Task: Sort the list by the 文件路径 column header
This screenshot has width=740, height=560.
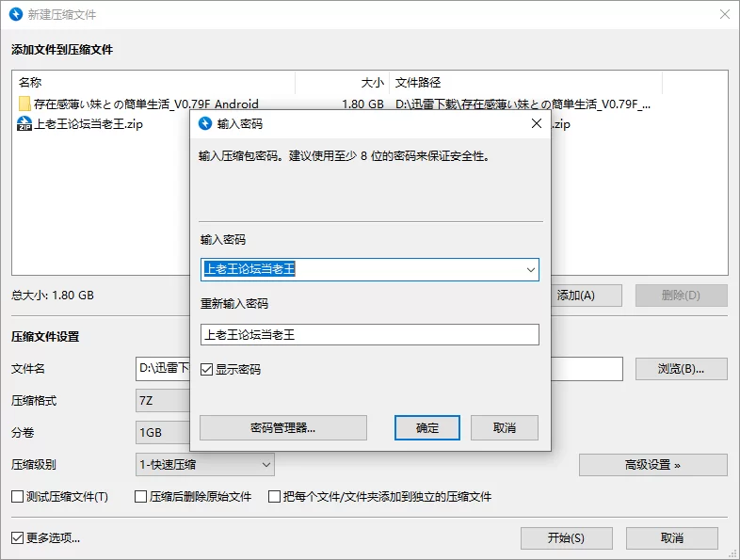Action: [x=525, y=83]
